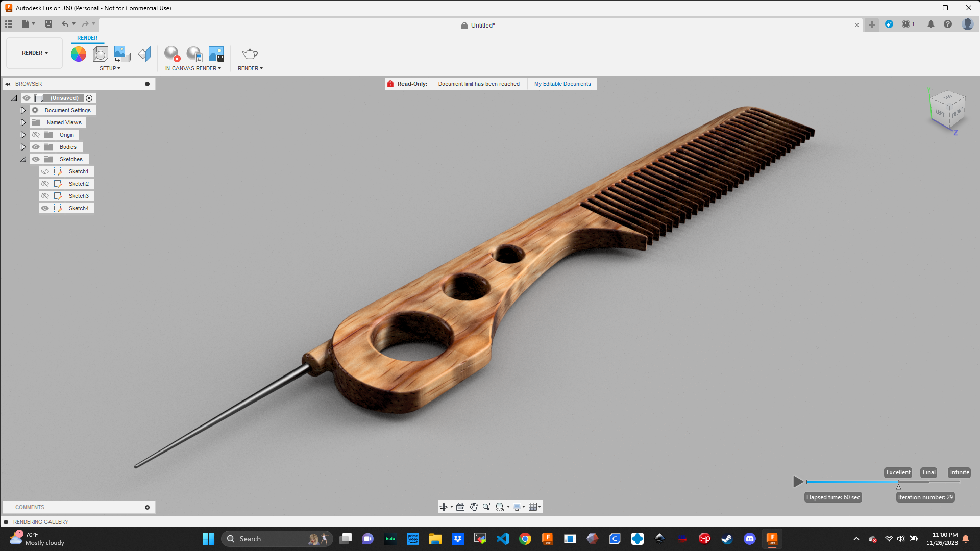Select the Decal tool icon
Screen dimensions: 980x551
122,54
